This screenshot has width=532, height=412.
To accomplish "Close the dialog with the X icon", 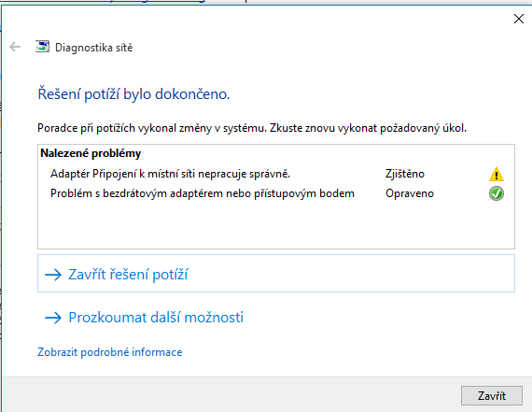I will [518, 19].
